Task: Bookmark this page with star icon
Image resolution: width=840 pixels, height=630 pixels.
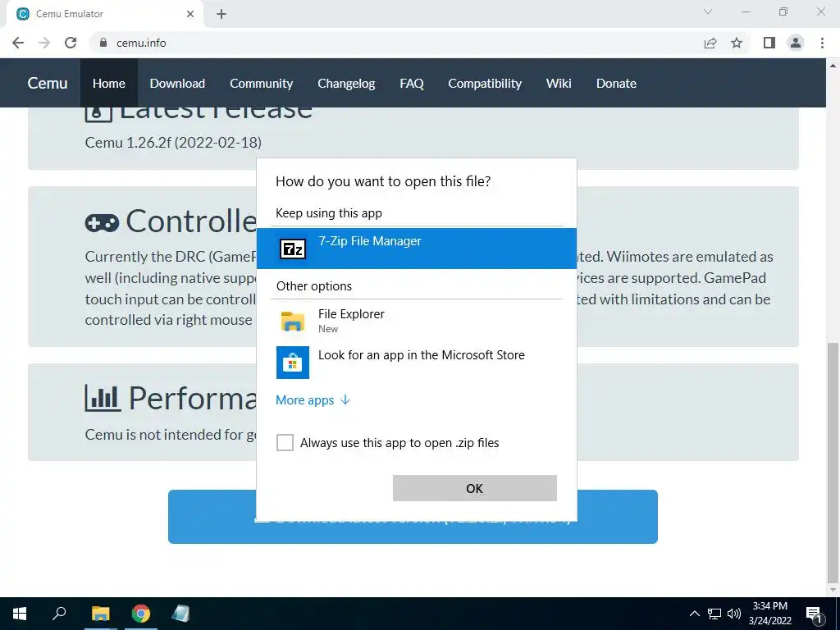Action: point(737,43)
